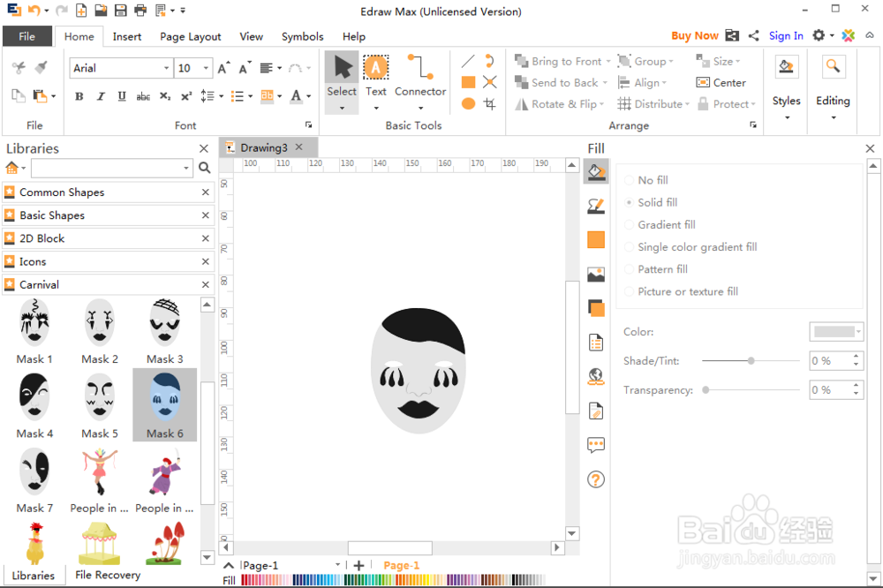Select Single color gradient fill option
883x588 pixels.
(x=629, y=247)
